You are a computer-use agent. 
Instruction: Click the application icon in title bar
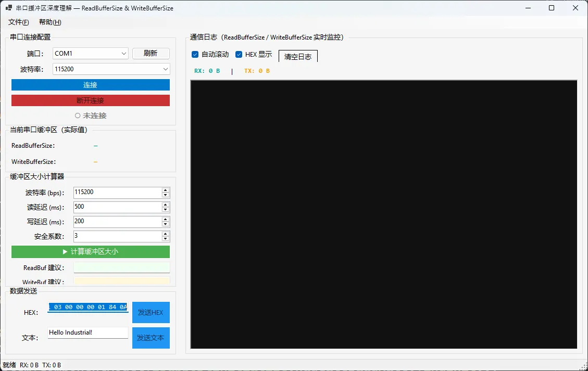[9, 8]
